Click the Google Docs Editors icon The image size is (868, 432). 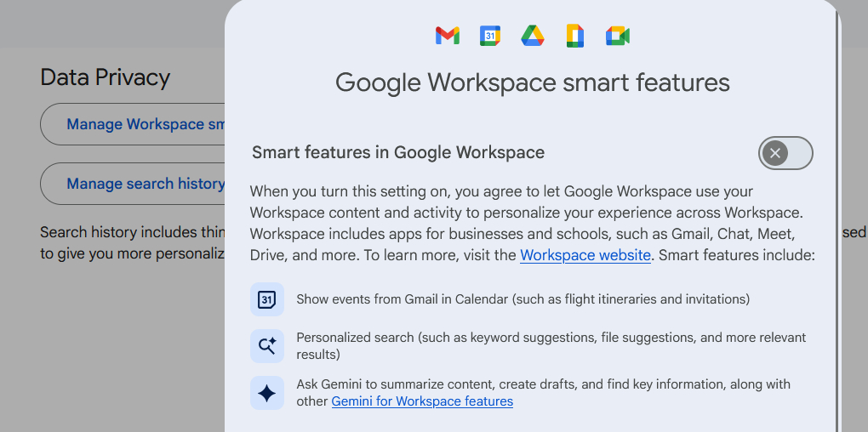tap(575, 36)
